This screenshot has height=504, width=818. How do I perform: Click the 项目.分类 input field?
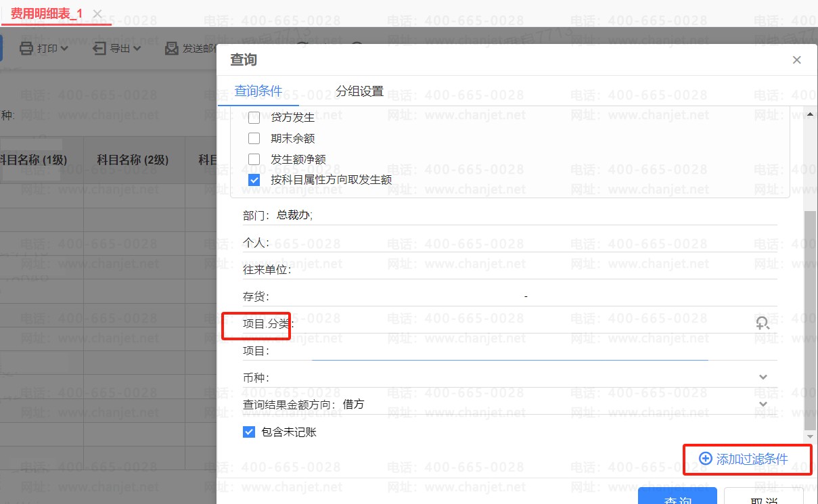point(510,323)
